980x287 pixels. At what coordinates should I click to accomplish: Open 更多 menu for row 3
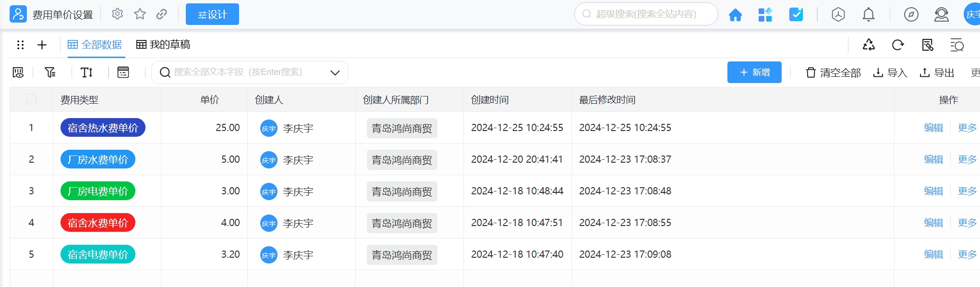pos(967,191)
